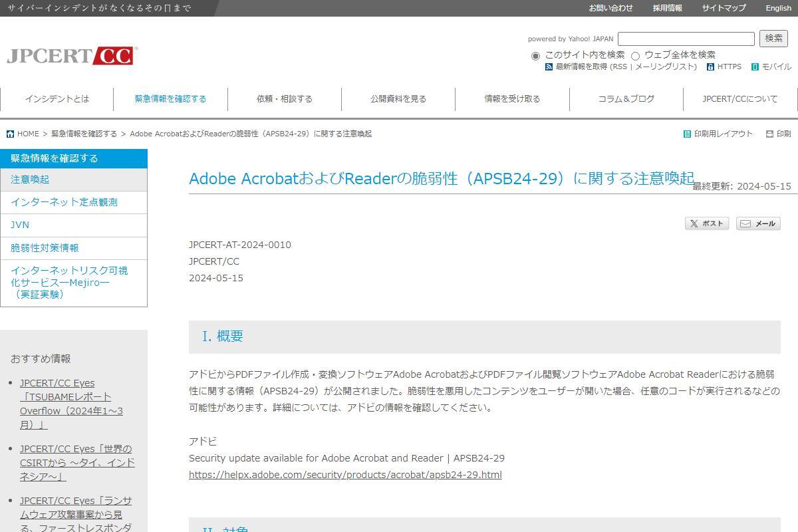Image resolution: width=798 pixels, height=532 pixels.
Task: Open the 情報を受け取る menu
Action: point(512,99)
